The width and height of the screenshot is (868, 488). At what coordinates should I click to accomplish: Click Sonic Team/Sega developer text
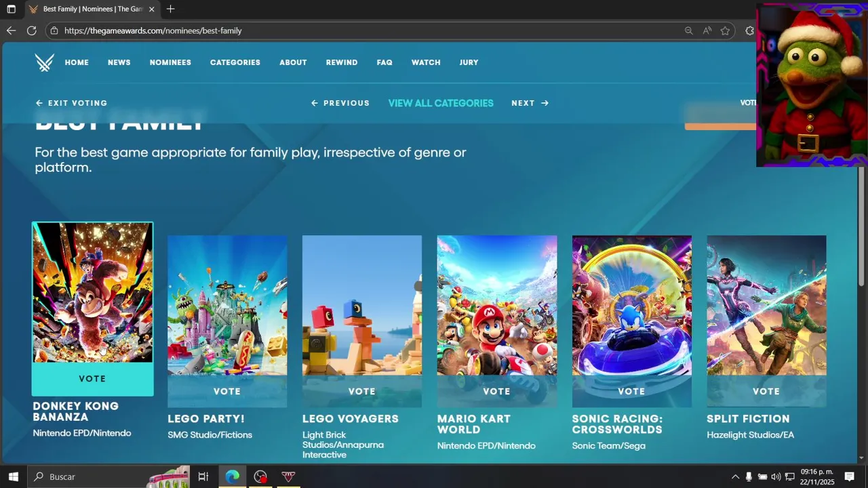(609, 446)
